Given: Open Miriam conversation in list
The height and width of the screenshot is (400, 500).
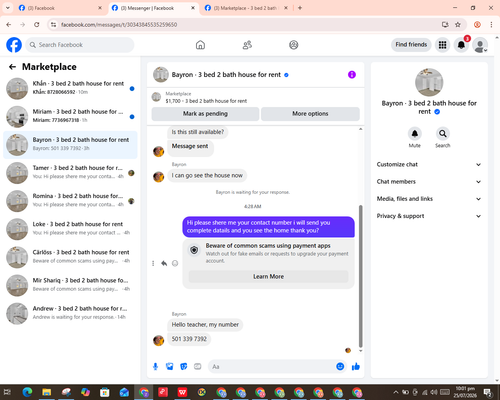Looking at the screenshot, I should coord(70,117).
